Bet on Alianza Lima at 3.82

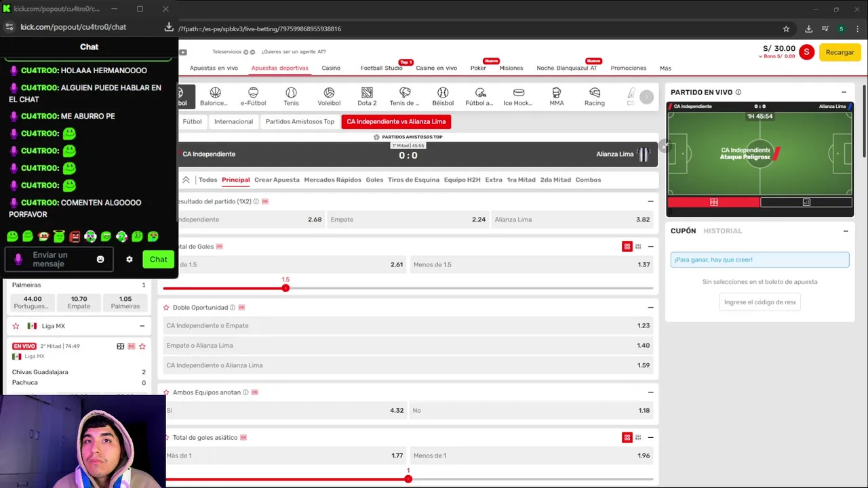(x=572, y=220)
